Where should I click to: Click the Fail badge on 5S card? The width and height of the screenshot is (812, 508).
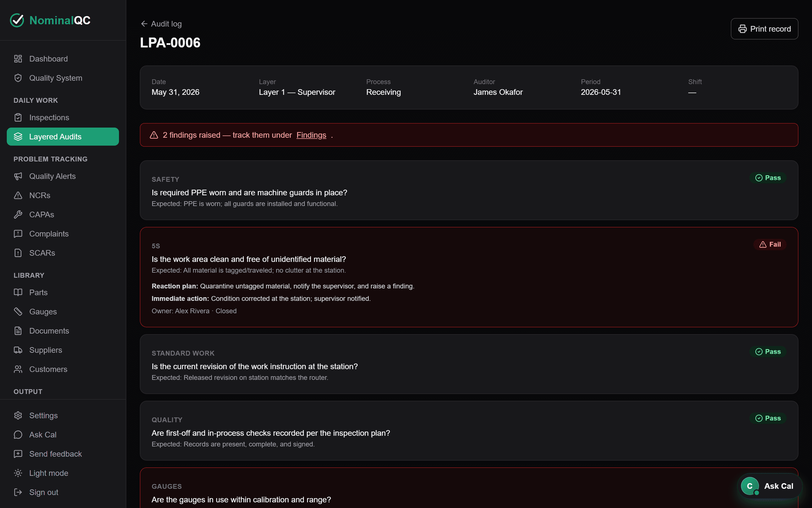tap(770, 244)
